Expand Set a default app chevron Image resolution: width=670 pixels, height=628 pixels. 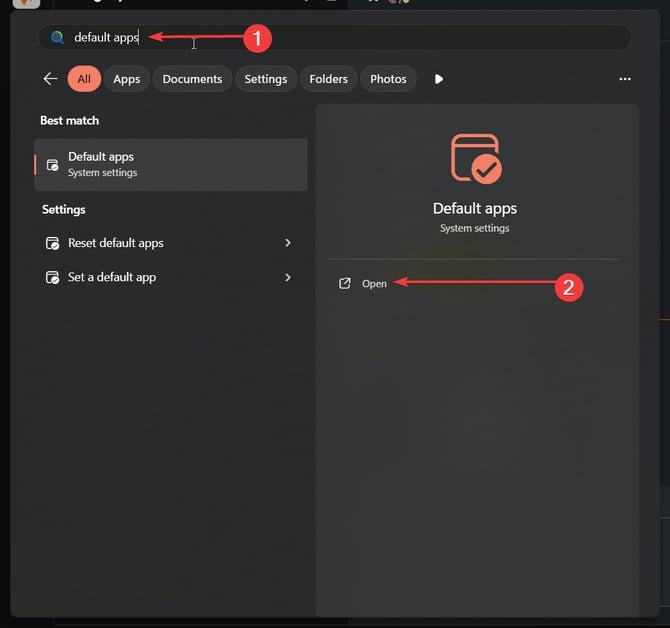pyautogui.click(x=288, y=277)
